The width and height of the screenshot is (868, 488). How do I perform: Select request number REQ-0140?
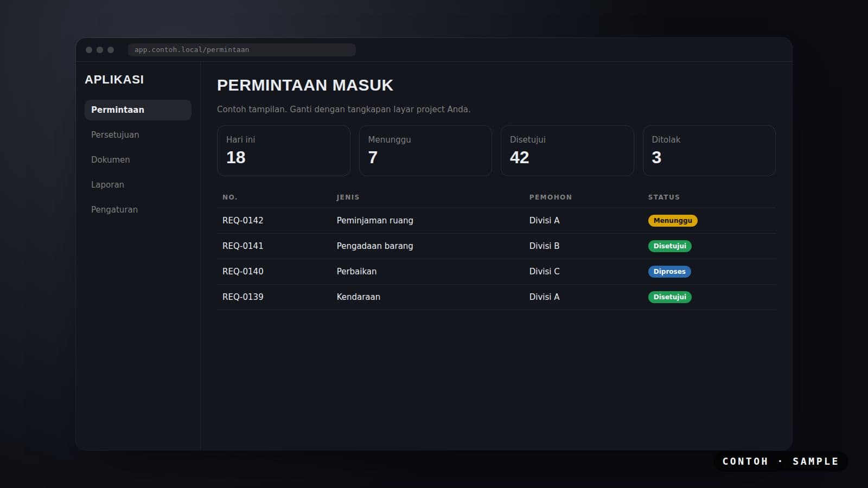[243, 272]
